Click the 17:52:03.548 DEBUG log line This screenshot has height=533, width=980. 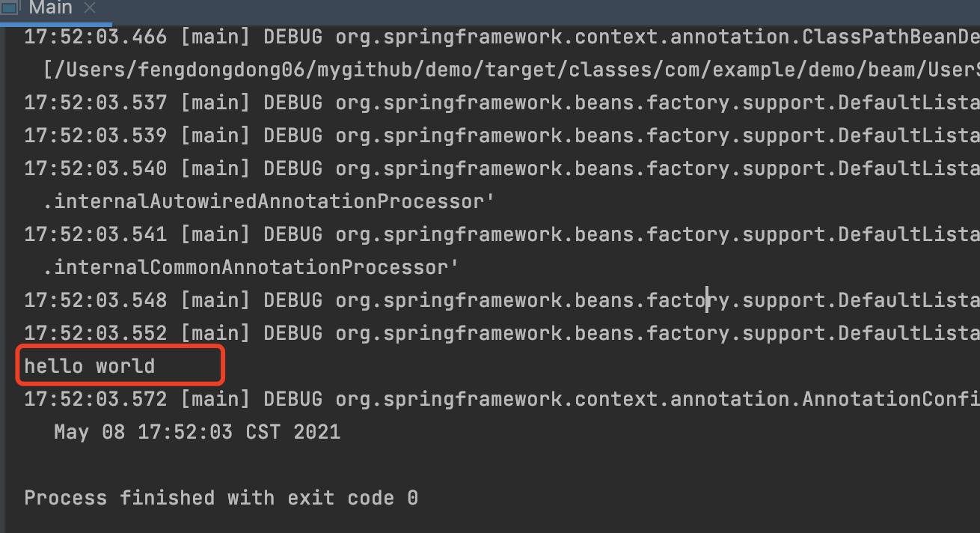coord(502,300)
